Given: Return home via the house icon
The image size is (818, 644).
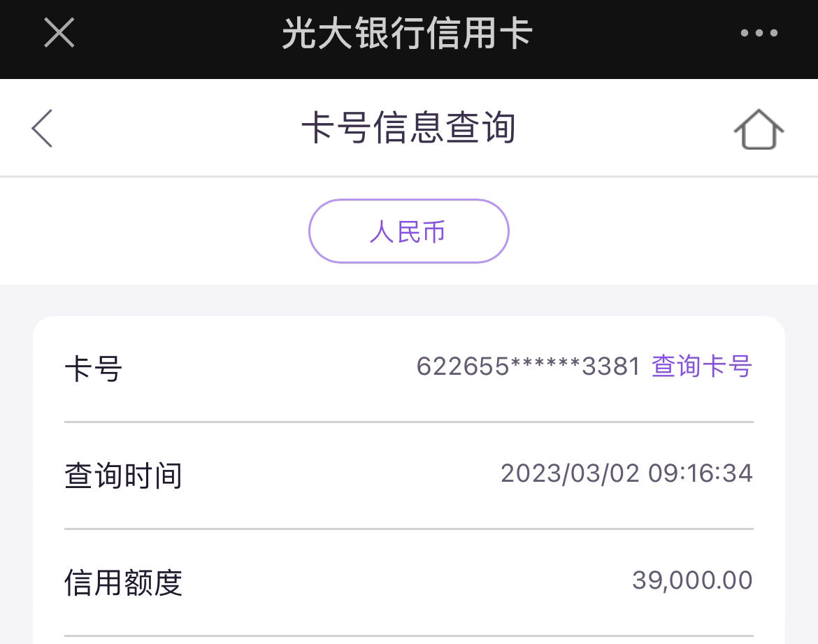Looking at the screenshot, I should [x=759, y=129].
